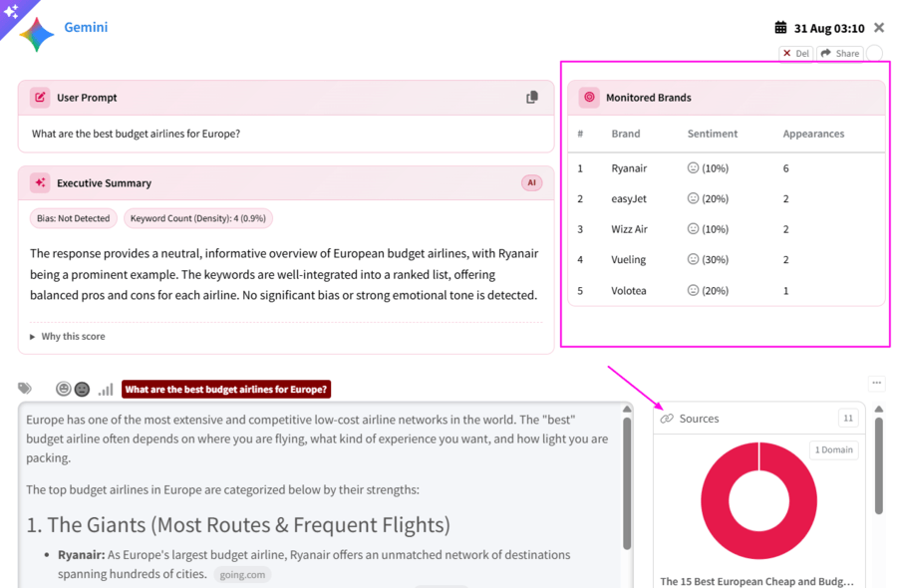Delete this report using Del button
The image size is (897, 588).
click(795, 53)
